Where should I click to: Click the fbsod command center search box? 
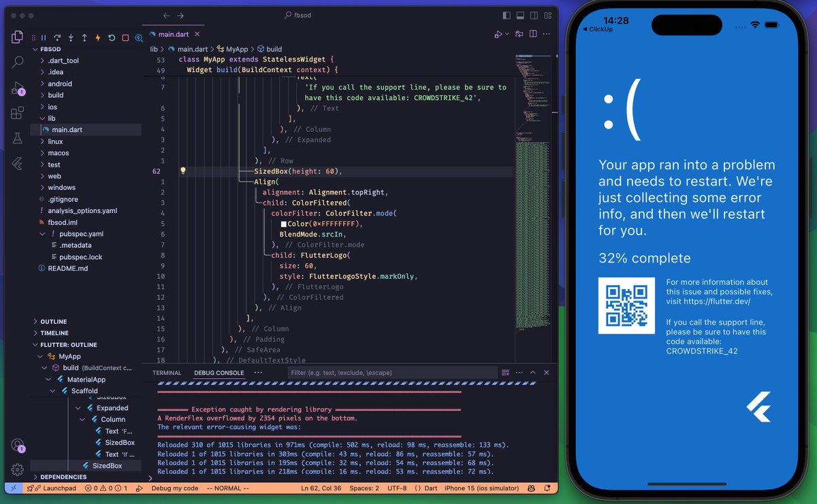pyautogui.click(x=298, y=15)
